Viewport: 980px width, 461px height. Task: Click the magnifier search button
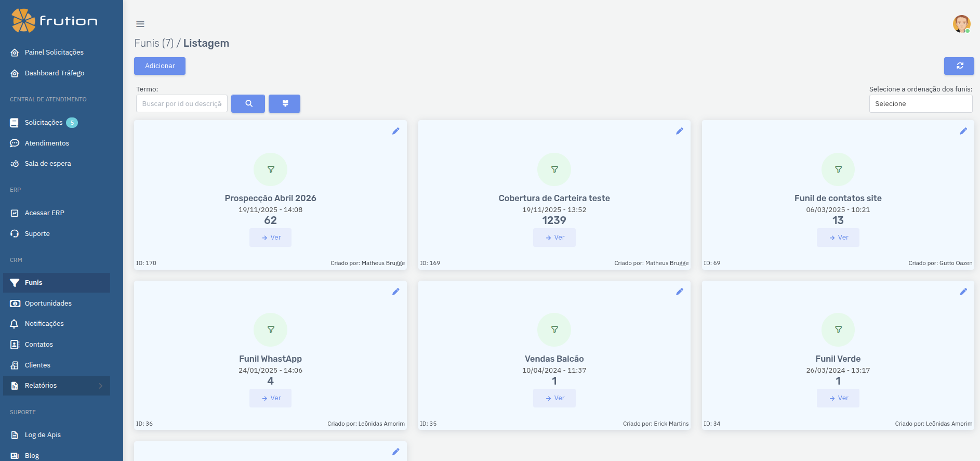[x=248, y=103]
